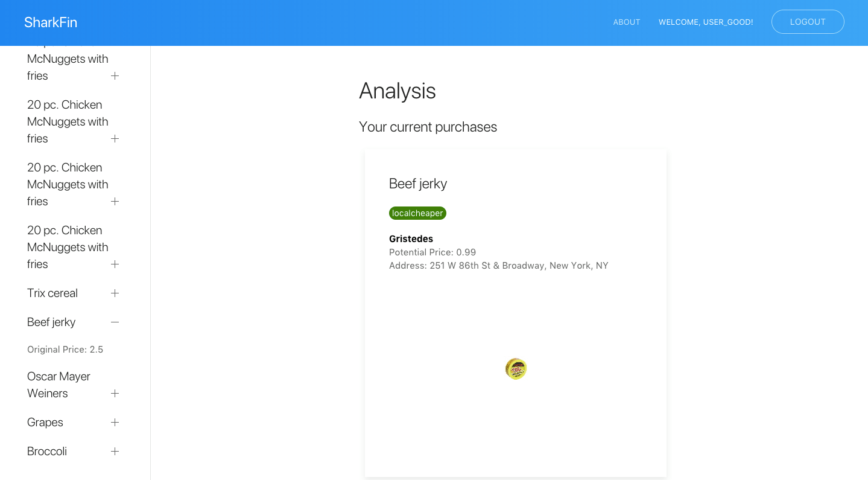Open the round product image in the card
868x480 pixels.
tap(516, 369)
